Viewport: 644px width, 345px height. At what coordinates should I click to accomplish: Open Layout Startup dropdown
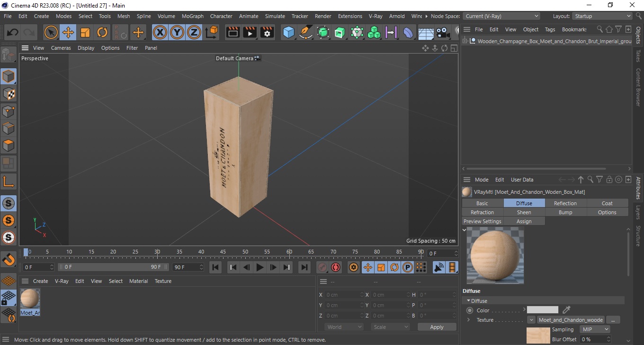[602, 16]
